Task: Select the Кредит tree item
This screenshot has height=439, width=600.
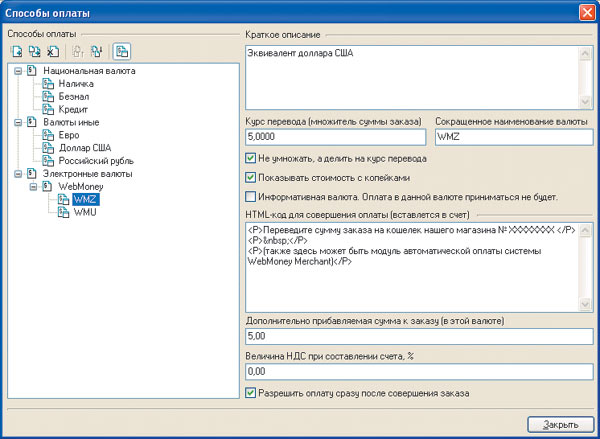Action: point(73,109)
